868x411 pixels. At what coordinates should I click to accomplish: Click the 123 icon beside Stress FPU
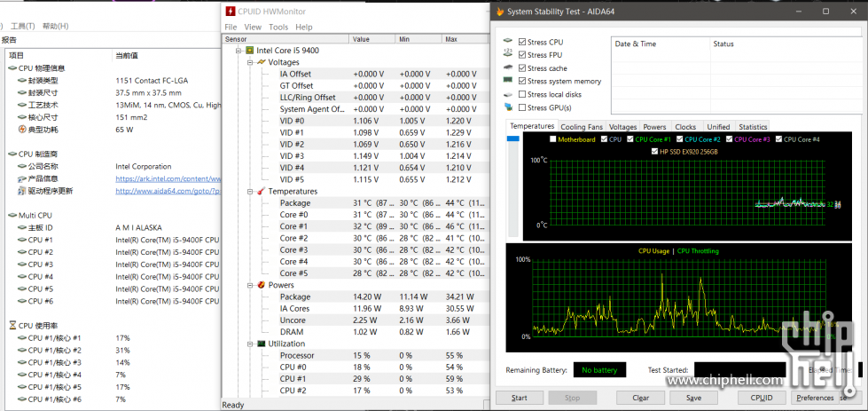508,54
